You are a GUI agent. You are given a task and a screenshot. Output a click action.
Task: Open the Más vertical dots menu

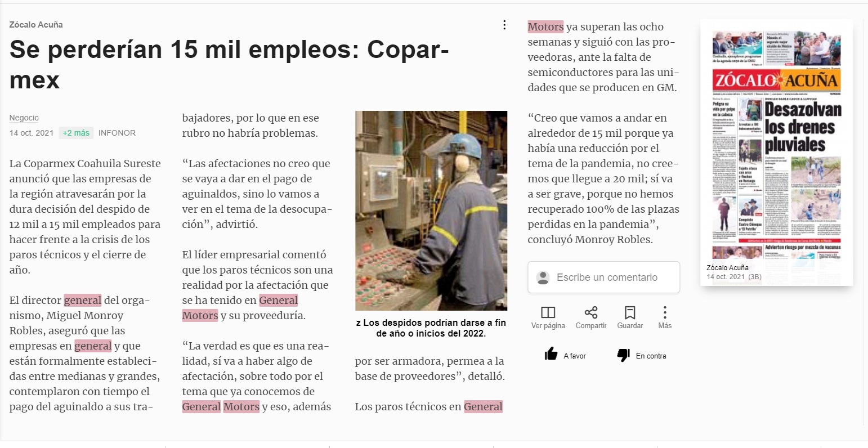(665, 312)
